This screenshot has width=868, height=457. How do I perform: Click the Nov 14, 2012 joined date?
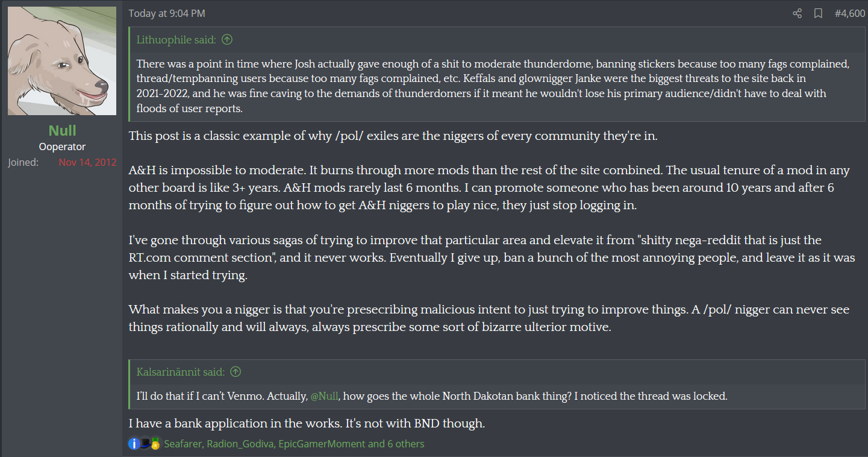tap(87, 162)
